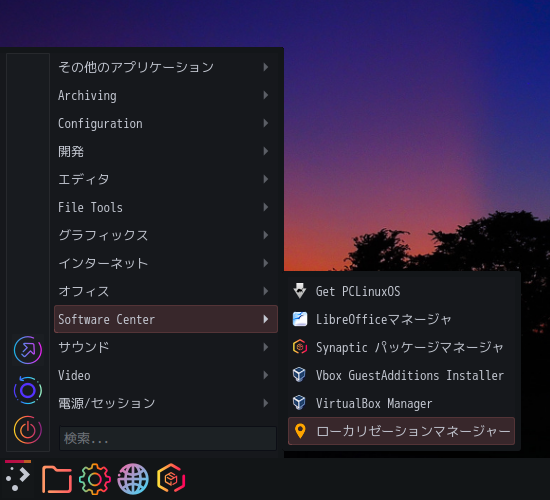Click the Vbox GuestAdditions Installer cube icon
The width and height of the screenshot is (550, 500).
pyautogui.click(x=299, y=375)
